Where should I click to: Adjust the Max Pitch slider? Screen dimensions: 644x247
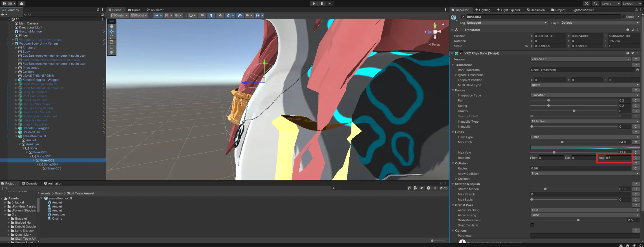(x=562, y=142)
